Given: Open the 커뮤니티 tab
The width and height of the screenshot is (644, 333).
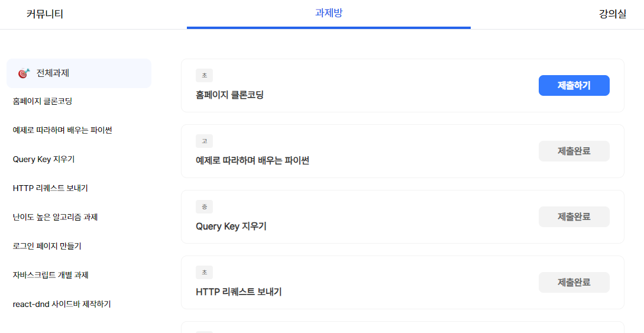Looking at the screenshot, I should [x=45, y=14].
